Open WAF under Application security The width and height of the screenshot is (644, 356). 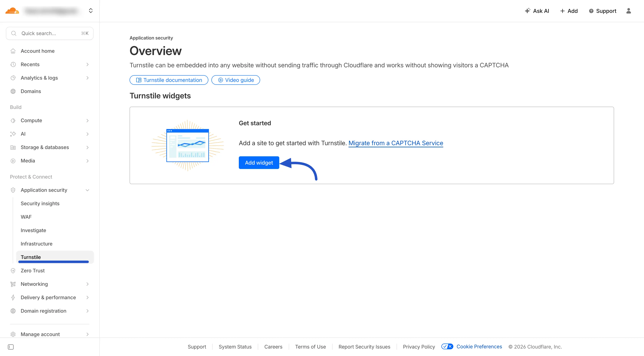tap(26, 217)
